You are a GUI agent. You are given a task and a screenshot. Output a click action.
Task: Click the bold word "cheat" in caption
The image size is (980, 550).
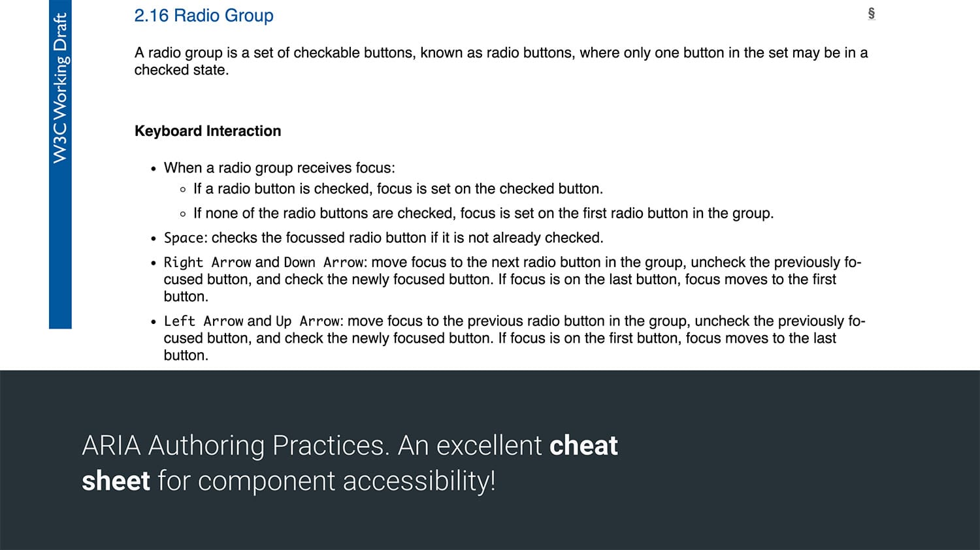tap(583, 445)
